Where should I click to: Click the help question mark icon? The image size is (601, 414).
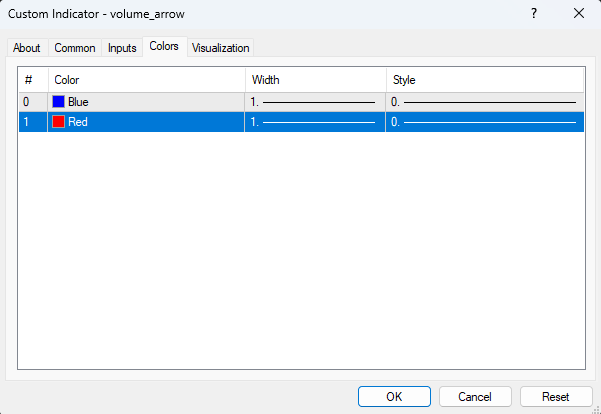pos(533,13)
